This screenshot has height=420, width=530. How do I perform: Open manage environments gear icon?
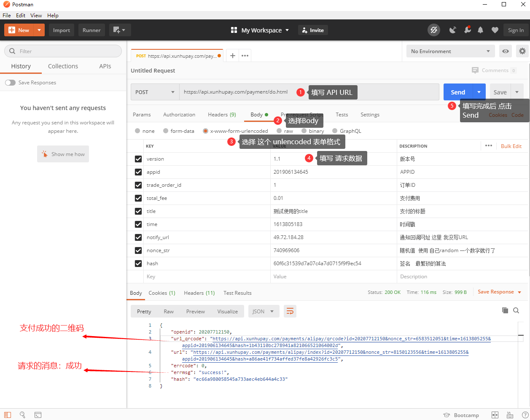coord(522,51)
